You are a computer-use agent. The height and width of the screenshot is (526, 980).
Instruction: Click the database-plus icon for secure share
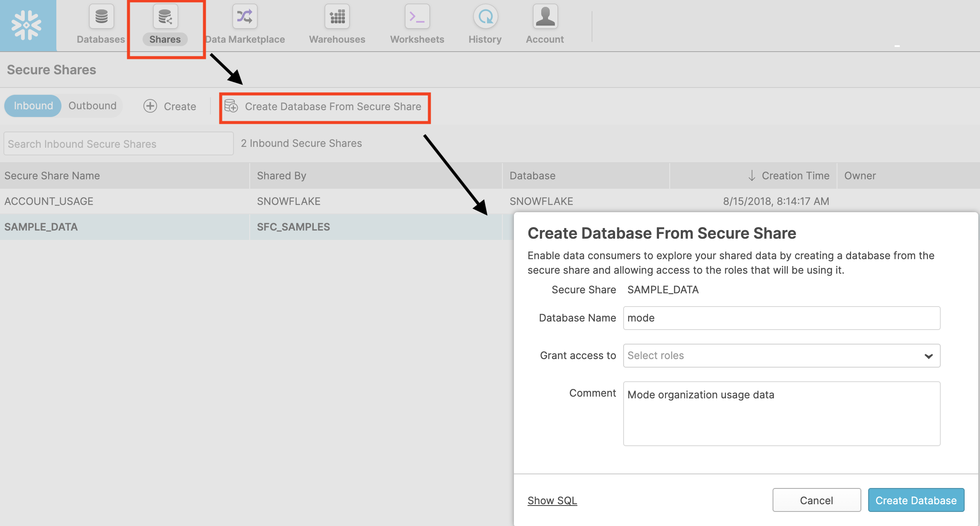click(x=231, y=106)
